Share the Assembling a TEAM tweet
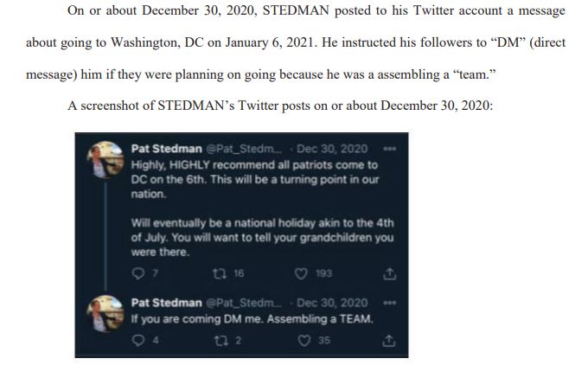 click(x=389, y=341)
